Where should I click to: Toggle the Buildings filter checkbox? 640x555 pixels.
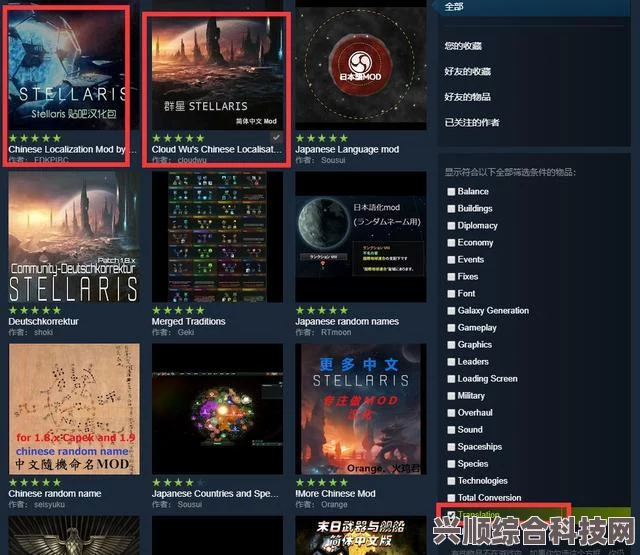point(451,209)
